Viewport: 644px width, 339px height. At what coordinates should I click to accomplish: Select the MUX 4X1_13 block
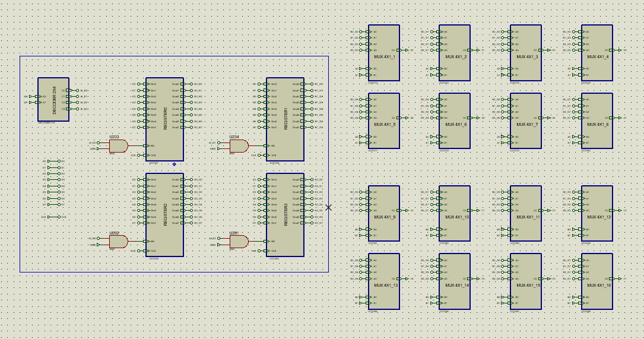tap(384, 281)
